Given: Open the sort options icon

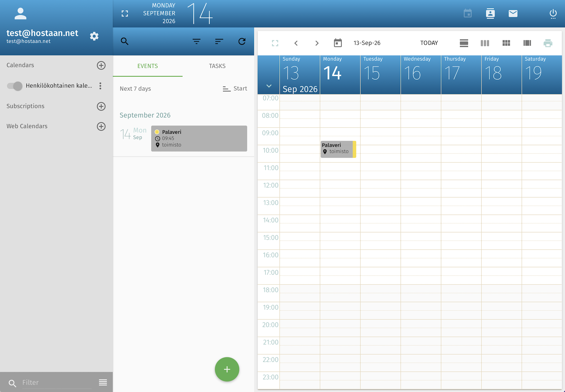Looking at the screenshot, I should click(219, 41).
